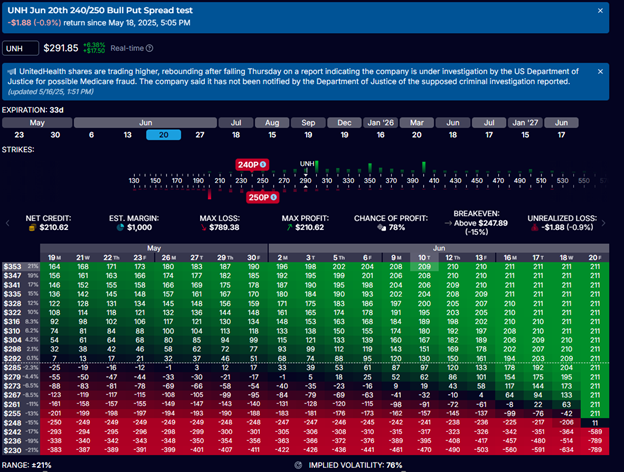Choose Jan '27 15 expiration
624x472 pixels.
[525, 135]
